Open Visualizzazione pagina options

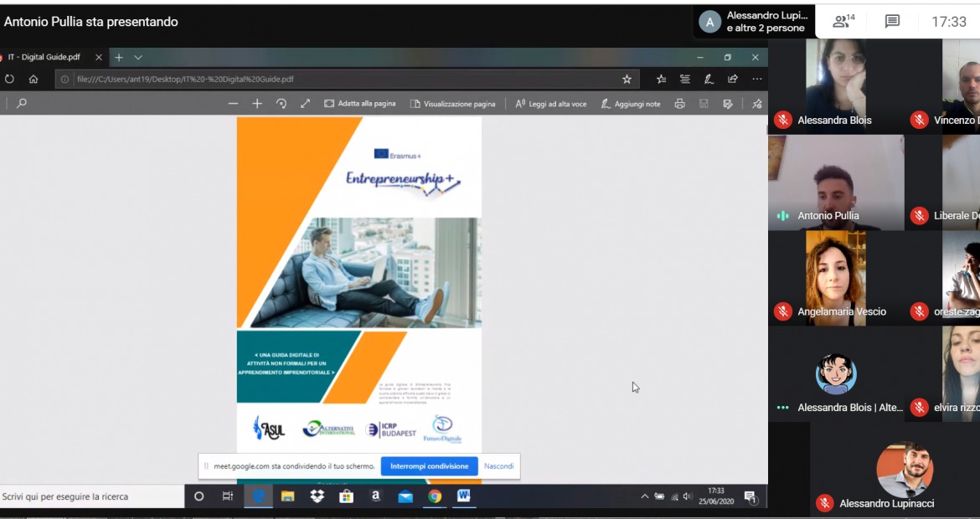452,104
